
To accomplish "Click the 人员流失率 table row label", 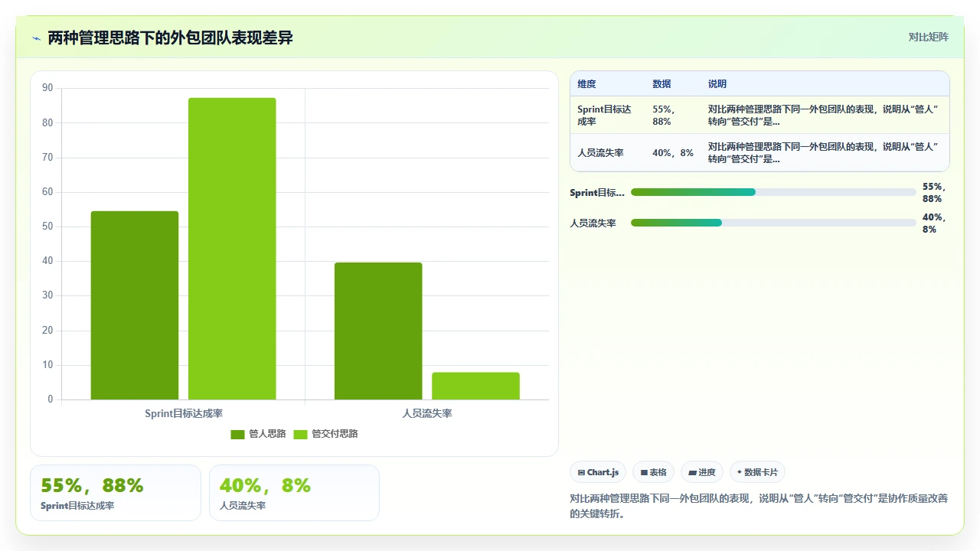I will (600, 153).
